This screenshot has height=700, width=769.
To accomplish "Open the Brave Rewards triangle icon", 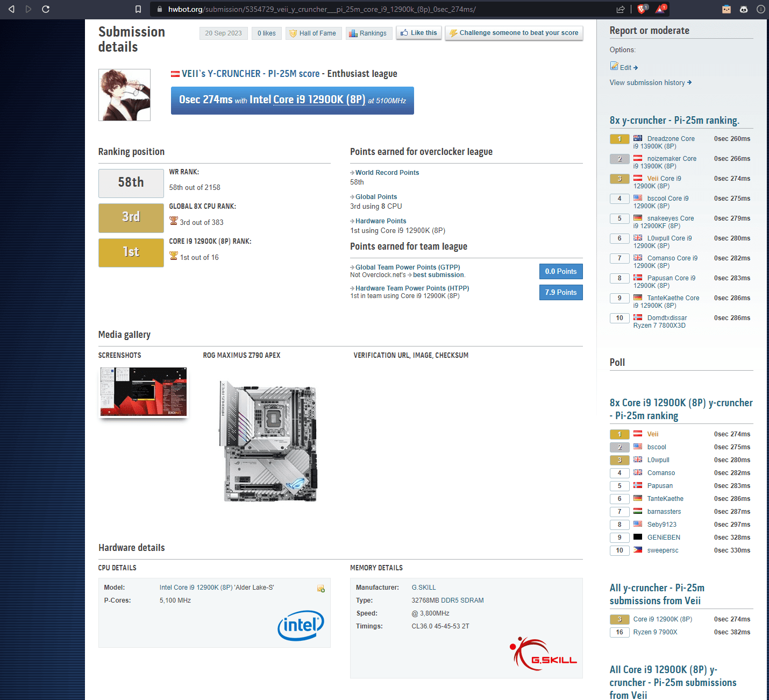I will click(x=661, y=9).
